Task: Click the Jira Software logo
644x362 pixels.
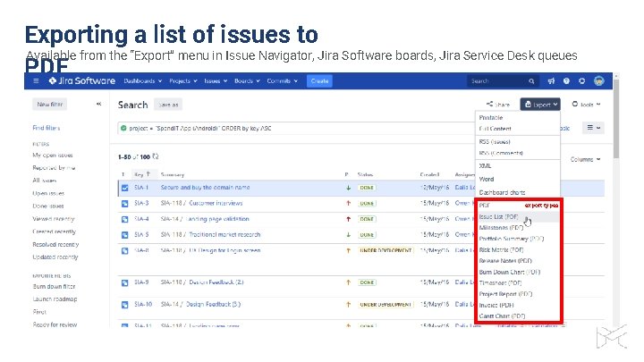Action: click(81, 80)
